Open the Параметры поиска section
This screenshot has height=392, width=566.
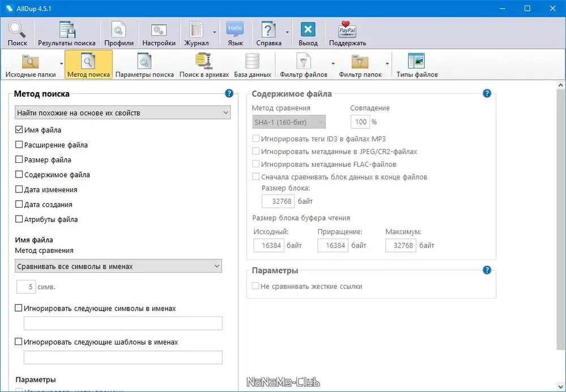(x=144, y=64)
